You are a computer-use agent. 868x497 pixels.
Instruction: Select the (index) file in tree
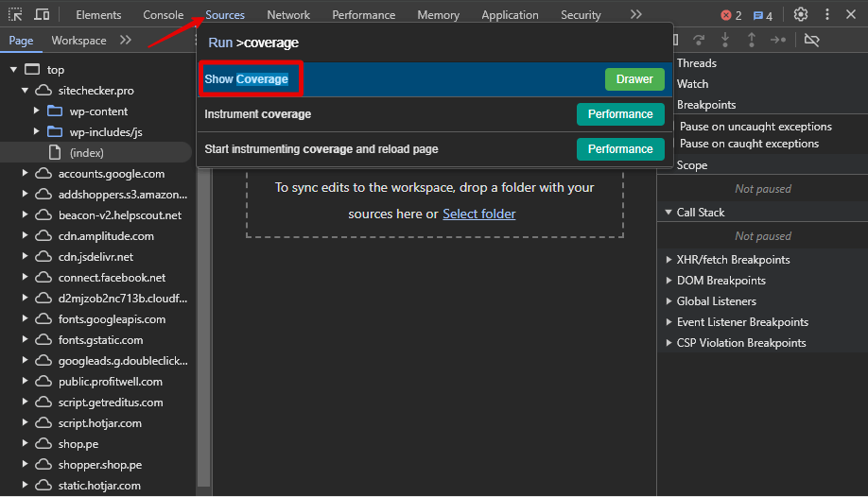point(96,152)
